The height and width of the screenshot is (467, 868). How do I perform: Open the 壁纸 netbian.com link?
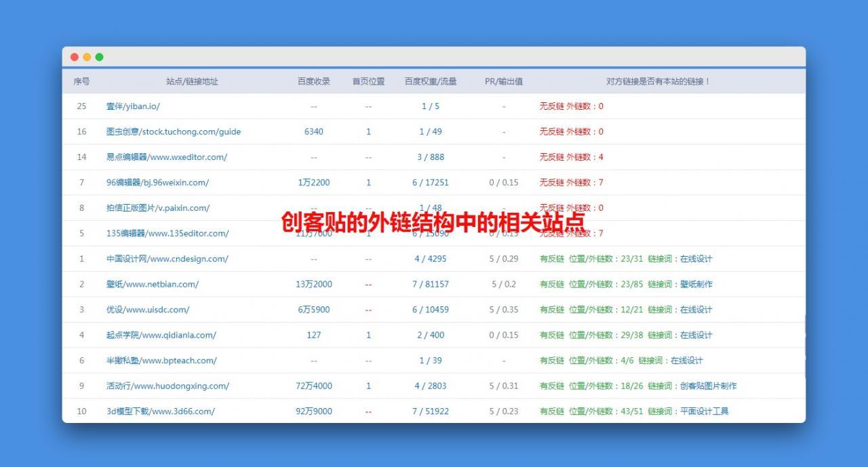tap(153, 284)
